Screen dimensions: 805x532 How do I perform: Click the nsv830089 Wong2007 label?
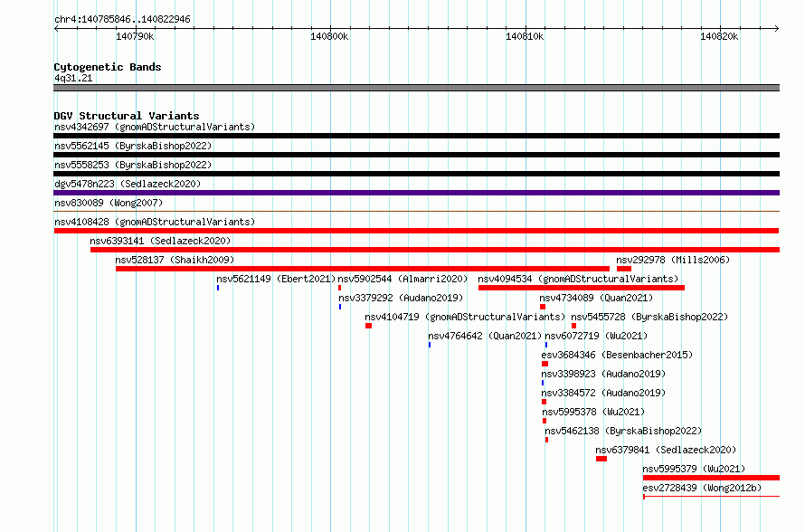click(x=109, y=203)
